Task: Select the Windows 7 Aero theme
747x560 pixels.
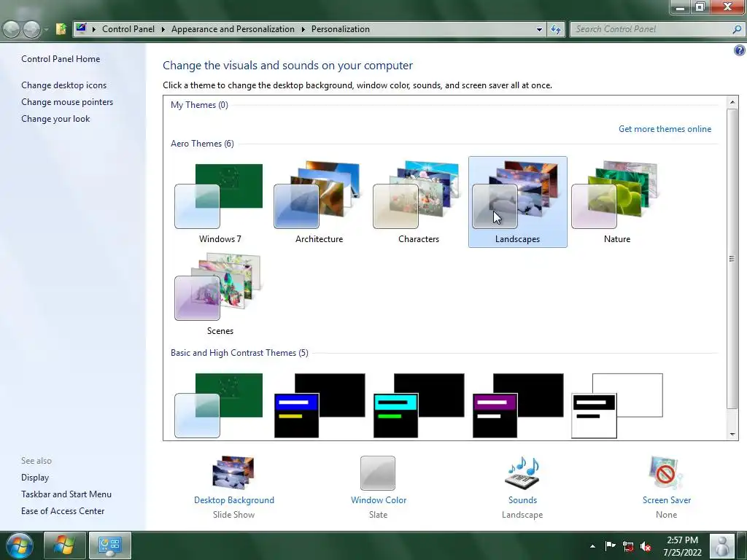Action: 220,202
